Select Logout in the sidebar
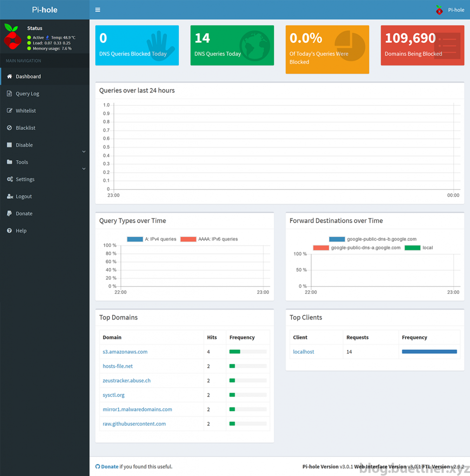The image size is (470, 476). (x=24, y=197)
